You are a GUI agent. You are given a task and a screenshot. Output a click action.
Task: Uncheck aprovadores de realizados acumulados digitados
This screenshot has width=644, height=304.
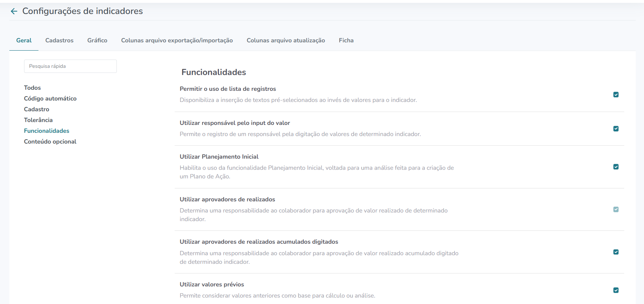pos(616,252)
